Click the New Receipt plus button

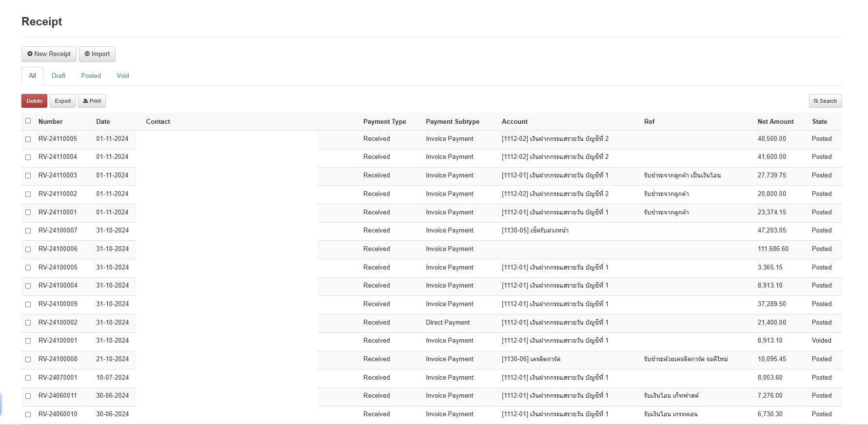tap(49, 54)
